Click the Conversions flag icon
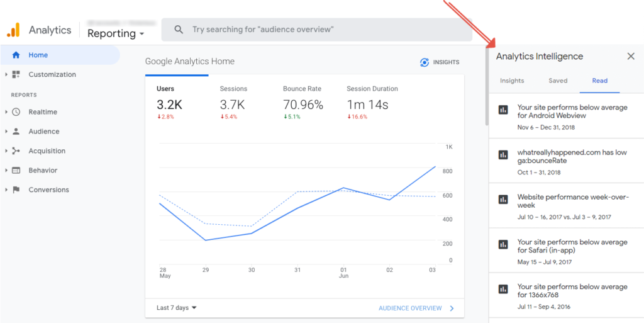 tap(16, 190)
